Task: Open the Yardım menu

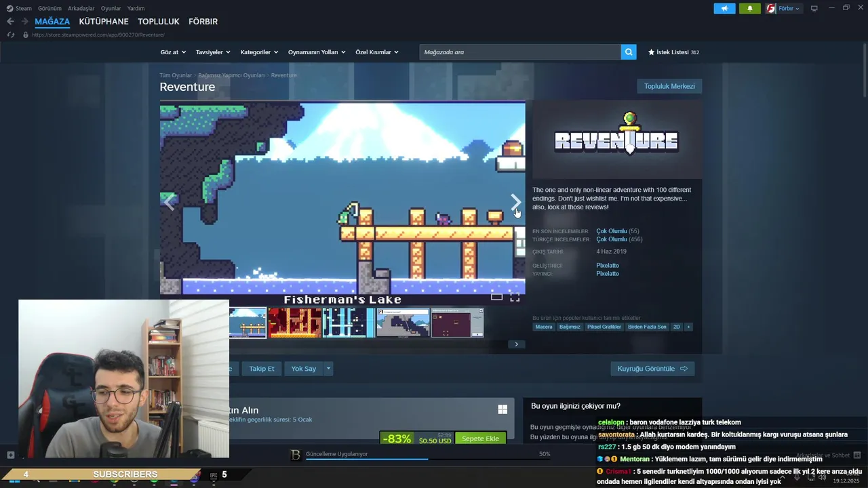Action: tap(136, 8)
